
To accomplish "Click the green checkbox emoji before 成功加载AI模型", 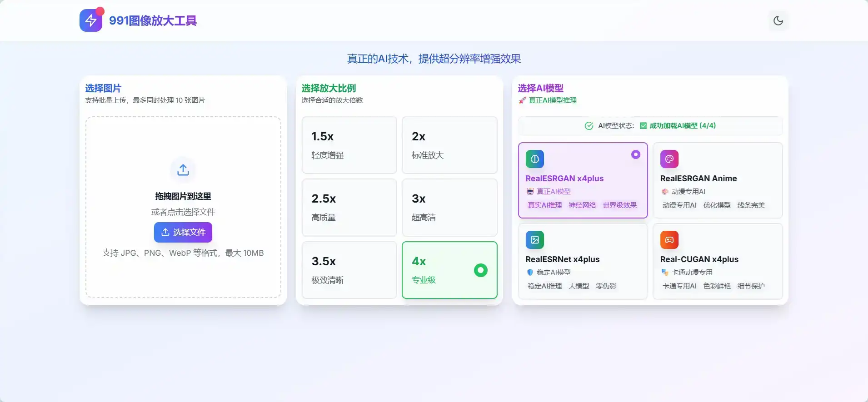I will coord(643,126).
